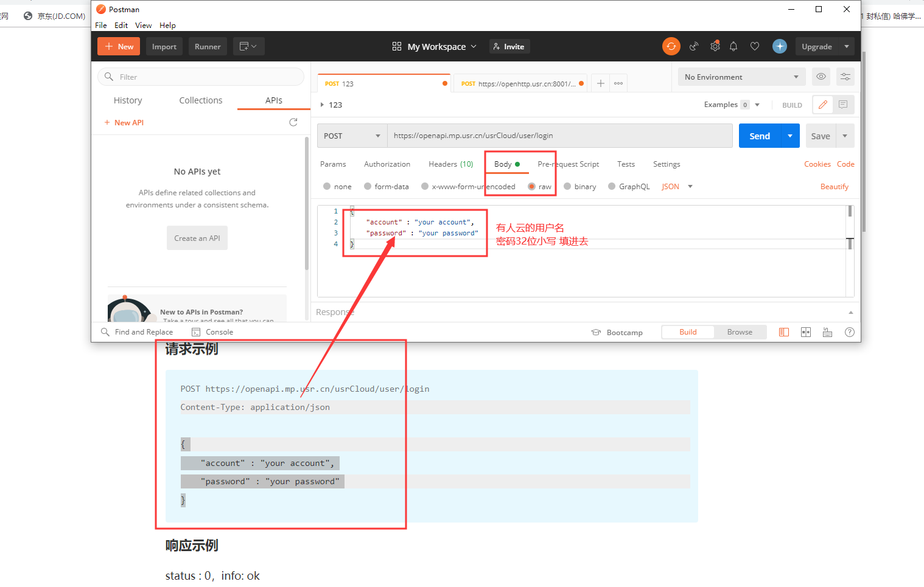The height and width of the screenshot is (587, 924).
Task: Open the settings gear icon
Action: tap(715, 46)
